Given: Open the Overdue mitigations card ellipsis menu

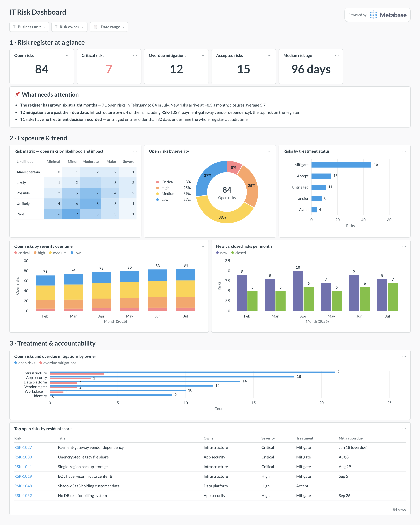Looking at the screenshot, I should (202, 55).
